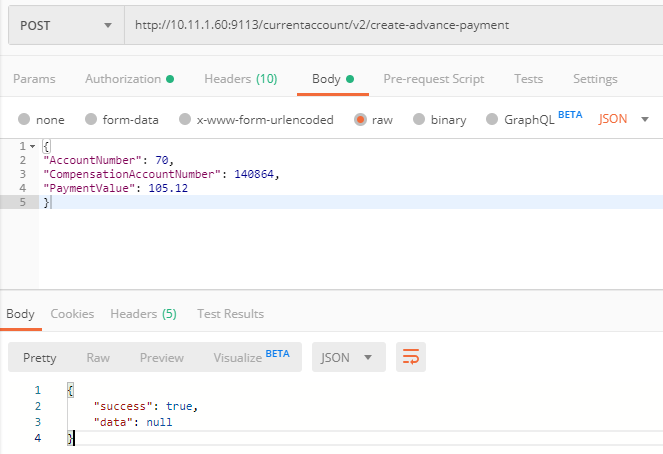Select GraphQL body type radio

pos(491,120)
